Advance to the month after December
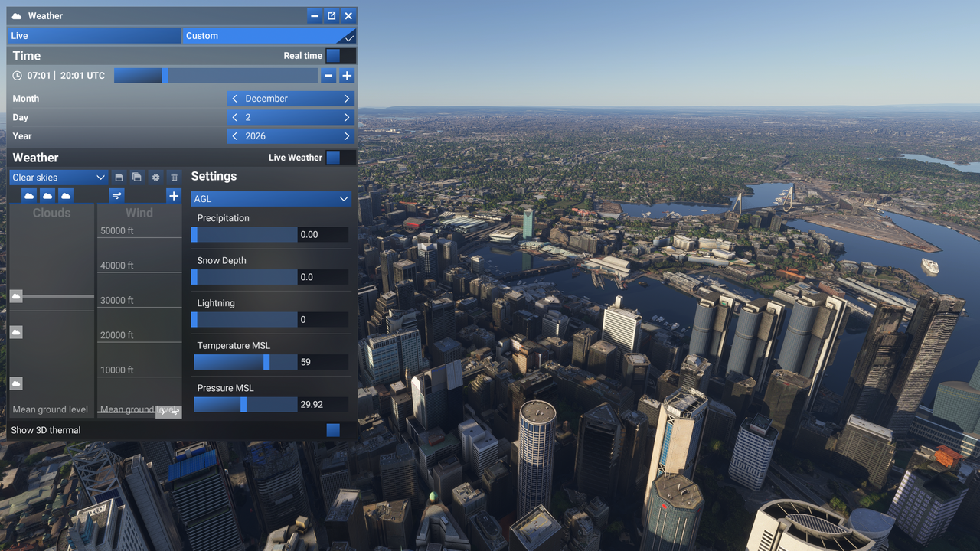 347,99
